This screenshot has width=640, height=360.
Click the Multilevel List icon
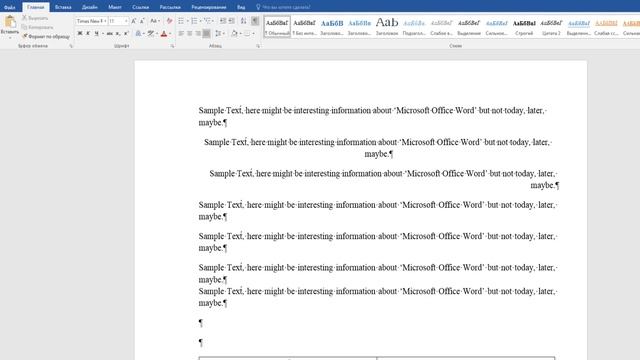(207, 21)
